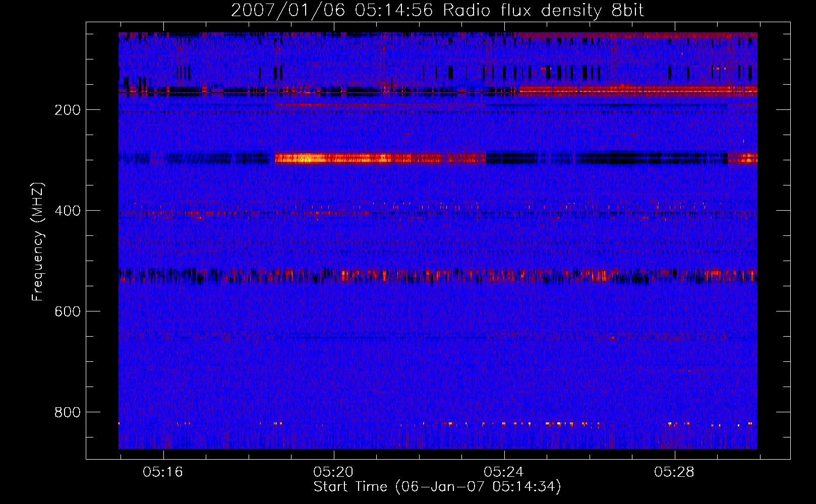Click the 05:20 time tick label
This screenshot has height=504, width=816.
(333, 472)
